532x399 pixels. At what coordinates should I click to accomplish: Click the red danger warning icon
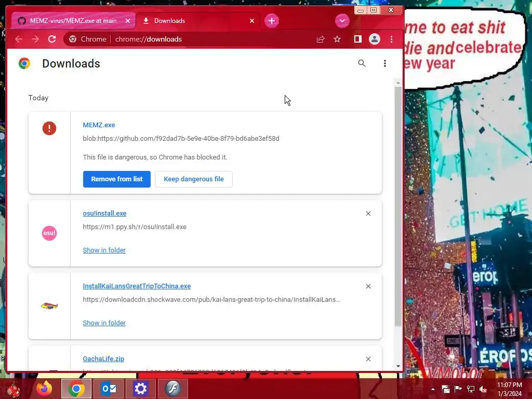(49, 128)
